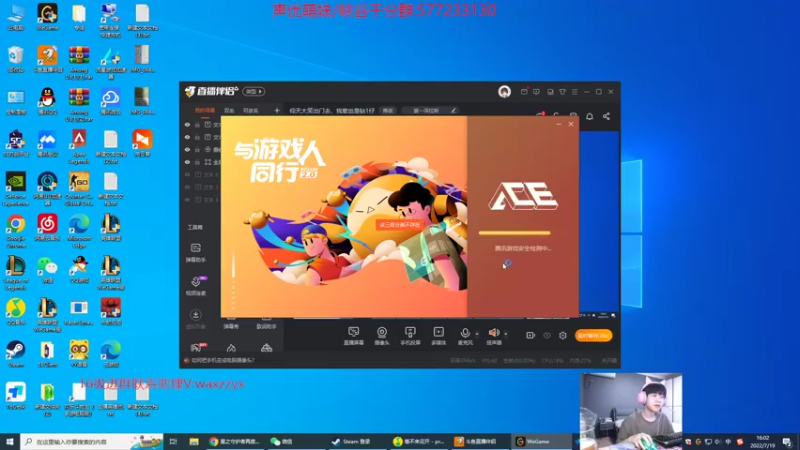Lock the first source layer

click(197, 124)
